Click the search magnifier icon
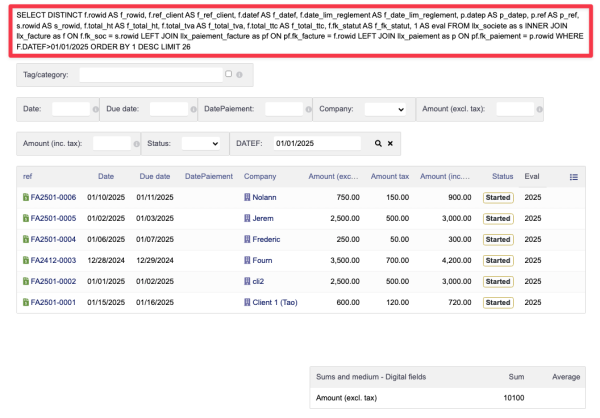The width and height of the screenshot is (600, 418). [378, 144]
